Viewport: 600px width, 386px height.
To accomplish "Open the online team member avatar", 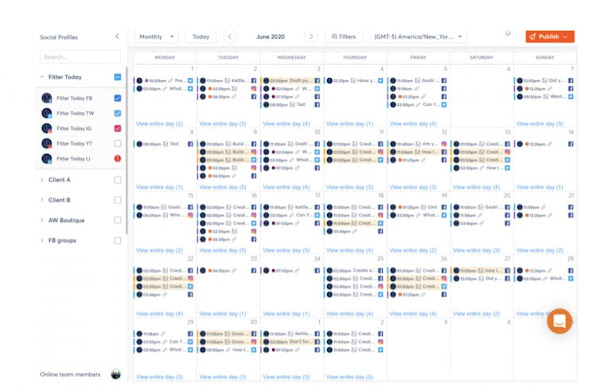I will (x=116, y=374).
